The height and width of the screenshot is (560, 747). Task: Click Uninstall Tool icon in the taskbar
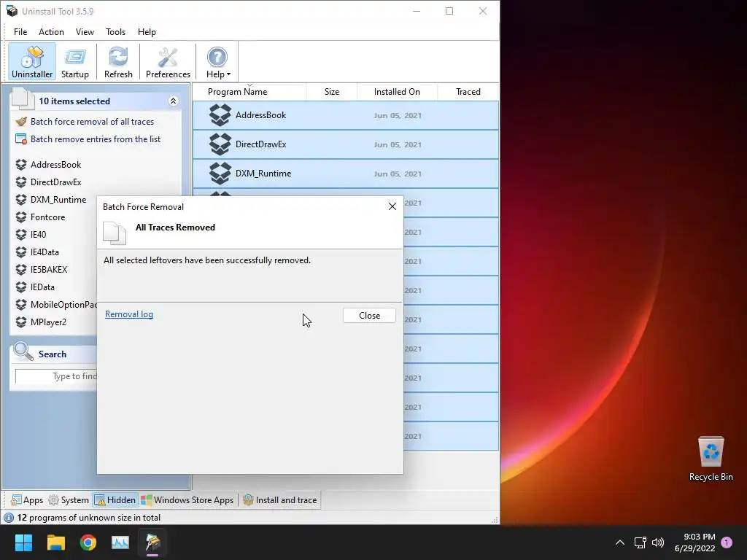152,542
